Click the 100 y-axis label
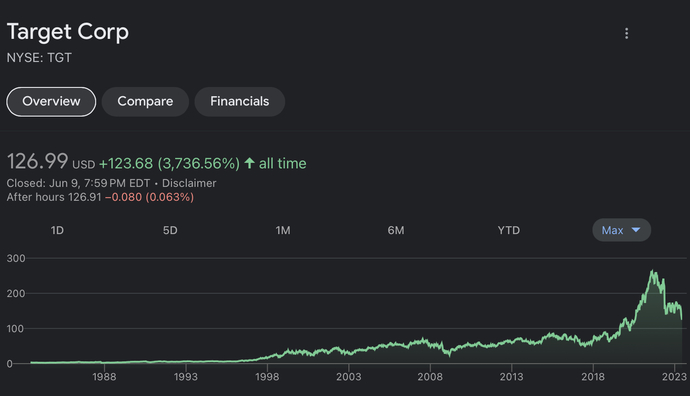 click(15, 329)
